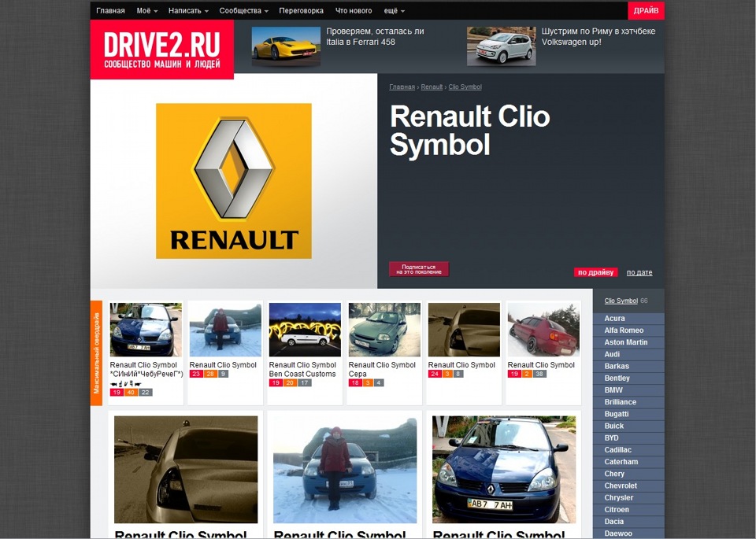Click Подписаться на это поколение button

pos(419,269)
